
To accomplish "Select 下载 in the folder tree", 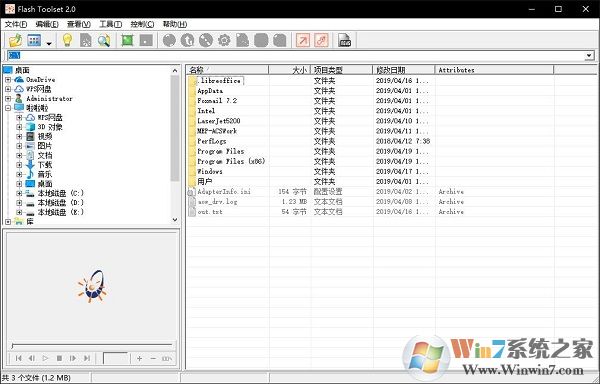I will pyautogui.click(x=44, y=165).
